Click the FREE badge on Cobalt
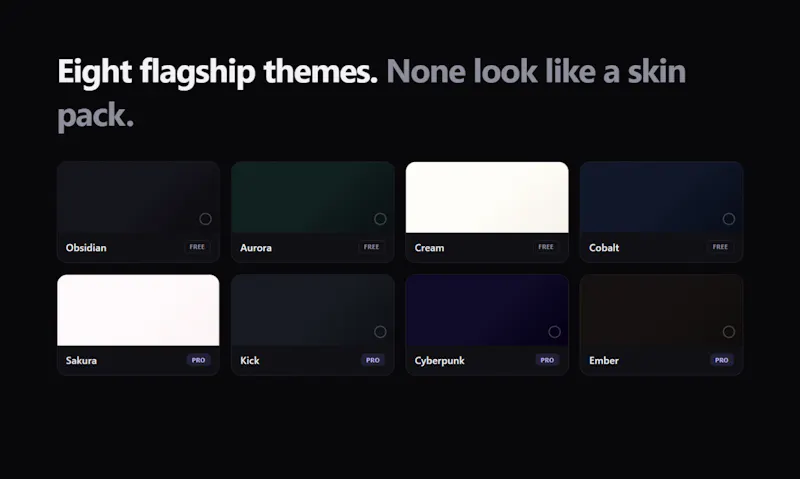The height and width of the screenshot is (479, 800). (720, 247)
